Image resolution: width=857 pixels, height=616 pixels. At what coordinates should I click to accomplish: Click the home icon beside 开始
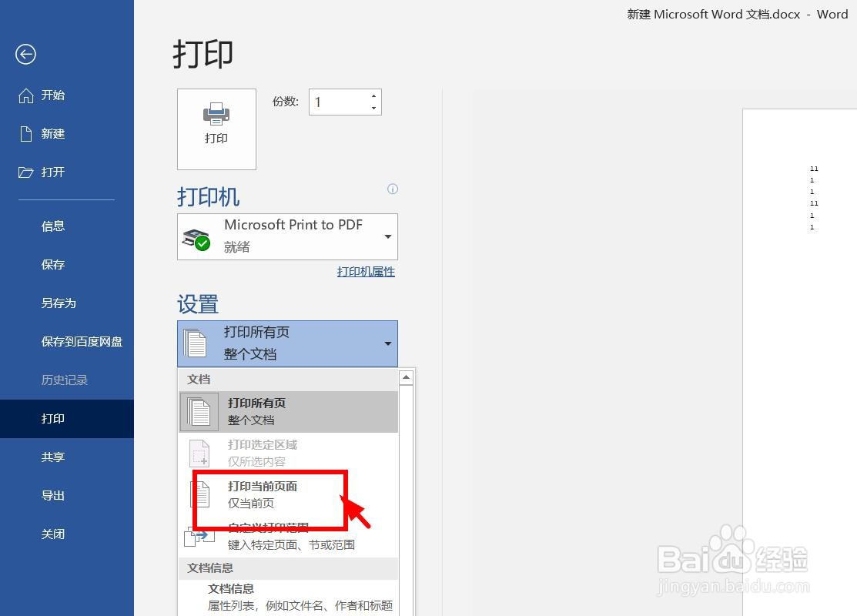(25, 95)
